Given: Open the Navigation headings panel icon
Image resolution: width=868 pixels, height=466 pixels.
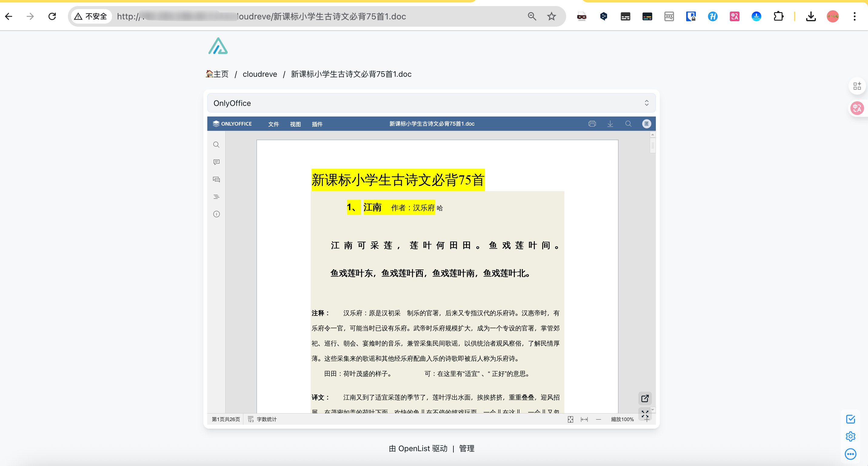Looking at the screenshot, I should point(216,197).
